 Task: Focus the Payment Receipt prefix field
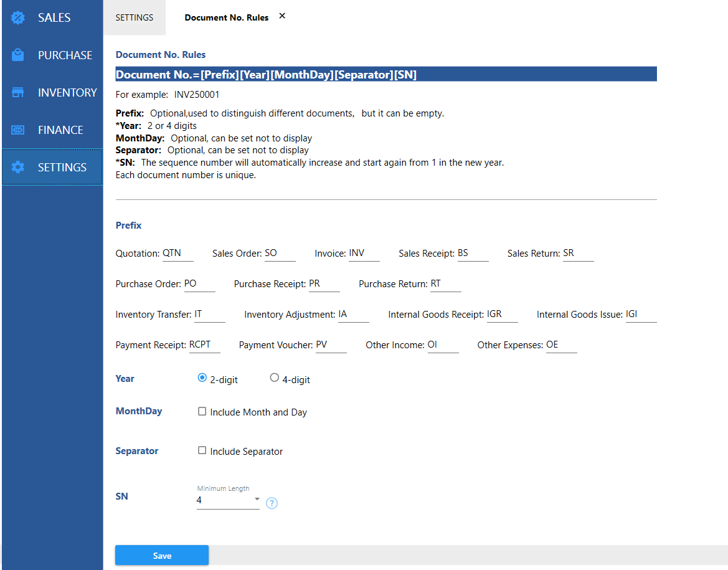pos(204,345)
